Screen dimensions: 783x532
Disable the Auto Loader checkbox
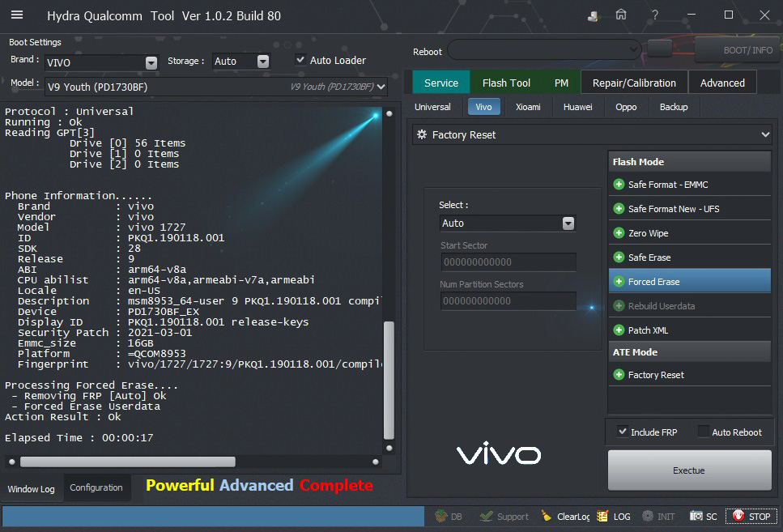tap(301, 60)
